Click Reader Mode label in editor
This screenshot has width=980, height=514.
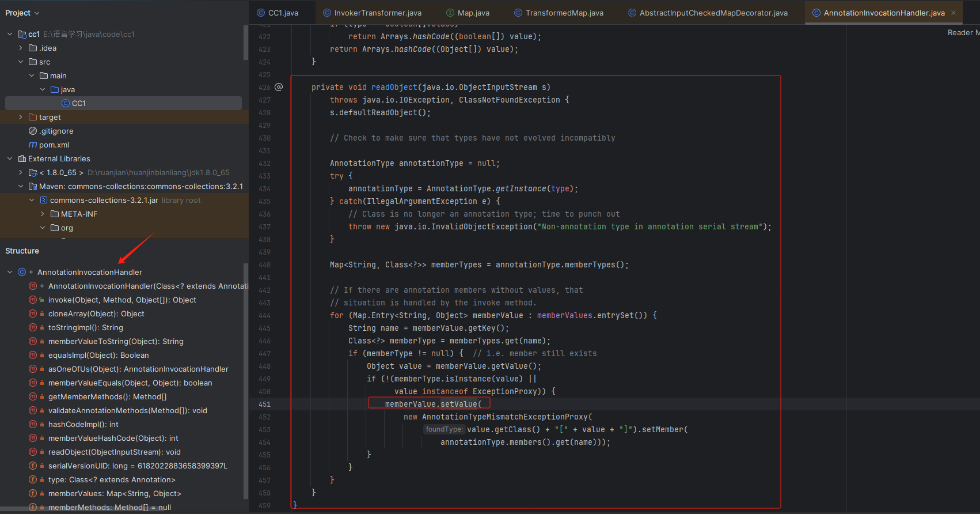963,33
